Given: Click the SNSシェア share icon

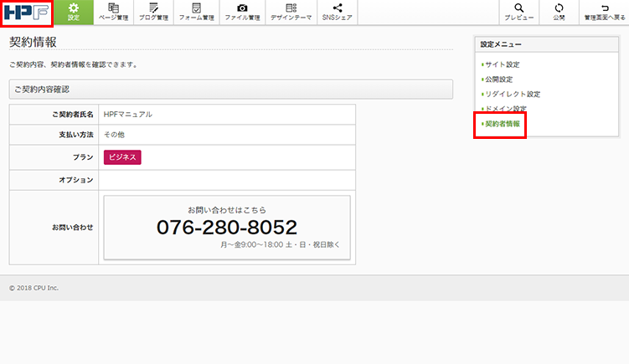Looking at the screenshot, I should click(338, 12).
